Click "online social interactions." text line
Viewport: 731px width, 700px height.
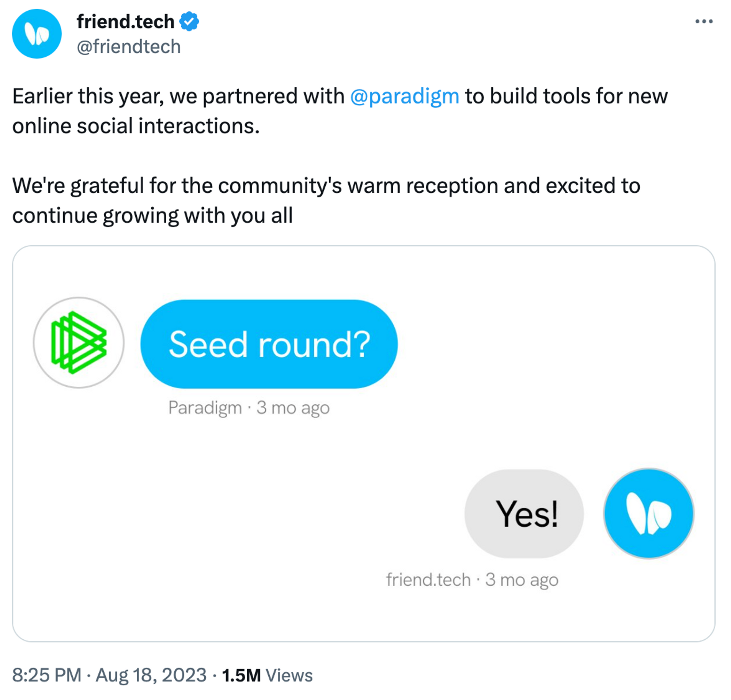point(136,126)
